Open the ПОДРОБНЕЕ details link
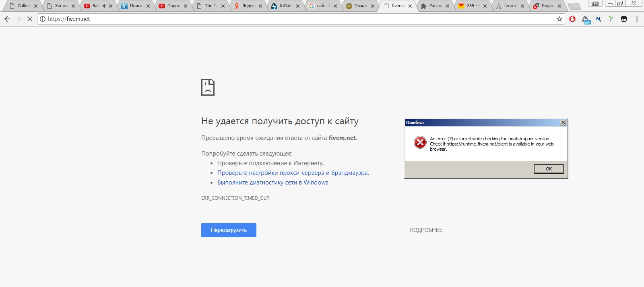This screenshot has height=287, width=644. tap(426, 230)
